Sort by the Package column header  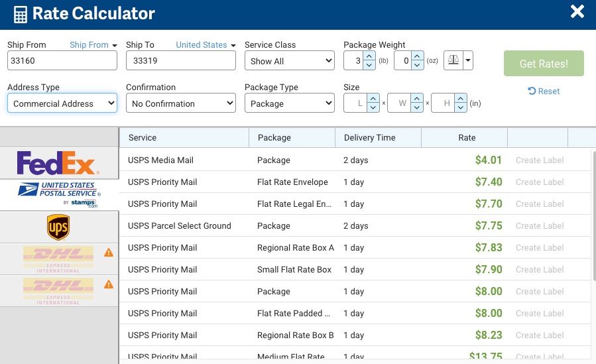(292, 137)
